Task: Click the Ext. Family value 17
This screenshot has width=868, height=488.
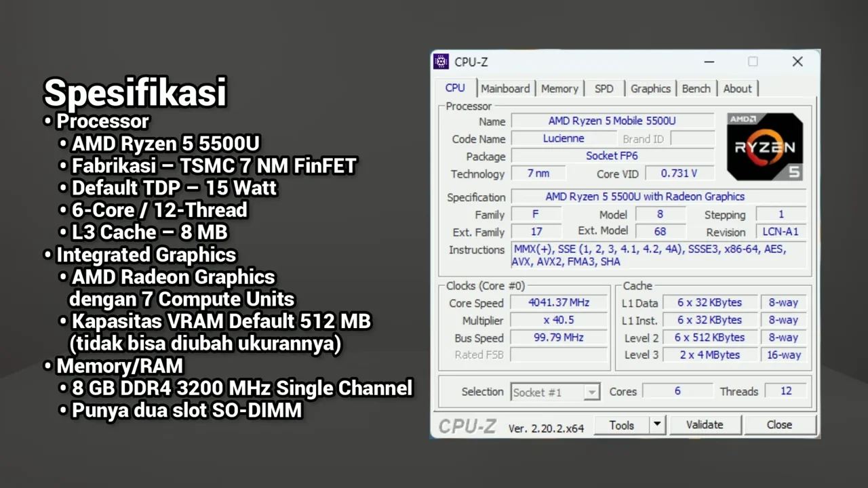Action: 536,231
